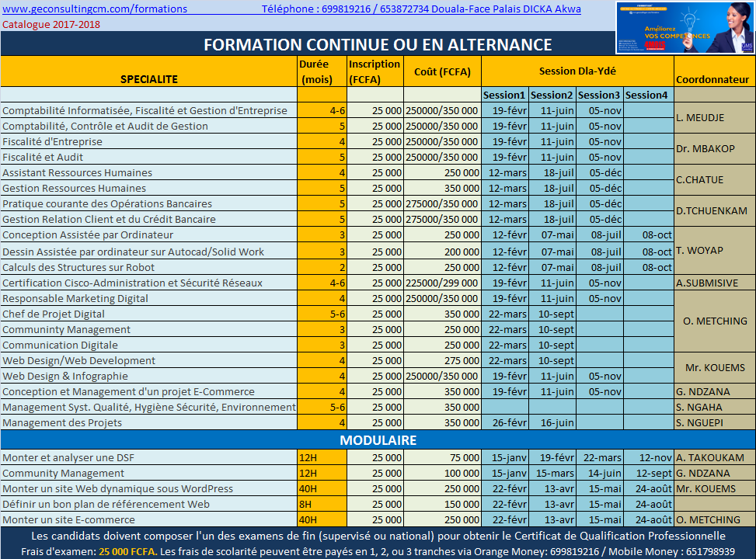Select 'Conception et Management d'un projet E-Commerce'
The width and height of the screenshot is (756, 559).
pyautogui.click(x=149, y=392)
